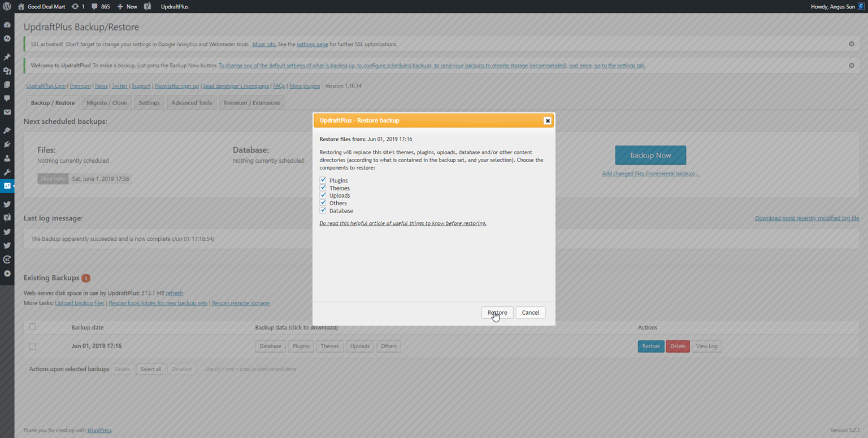This screenshot has width=868, height=438.
Task: Click Rescan remote storage link
Action: click(x=241, y=303)
